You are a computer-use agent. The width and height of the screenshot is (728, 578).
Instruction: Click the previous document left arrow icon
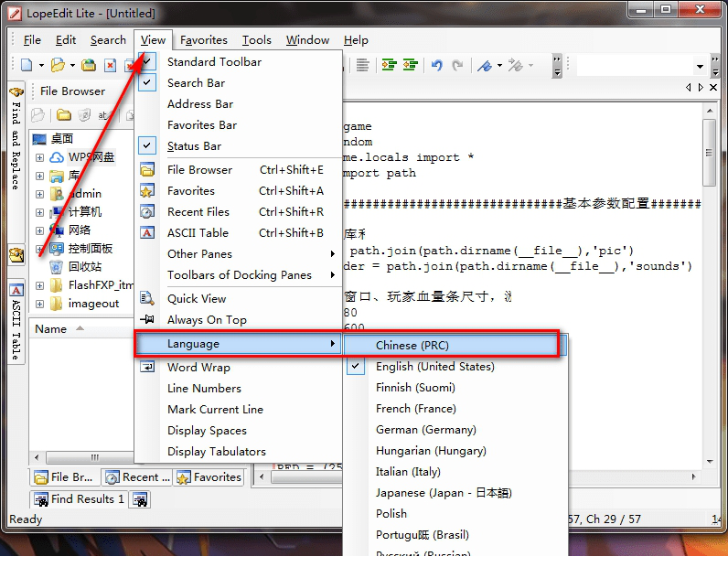click(689, 87)
